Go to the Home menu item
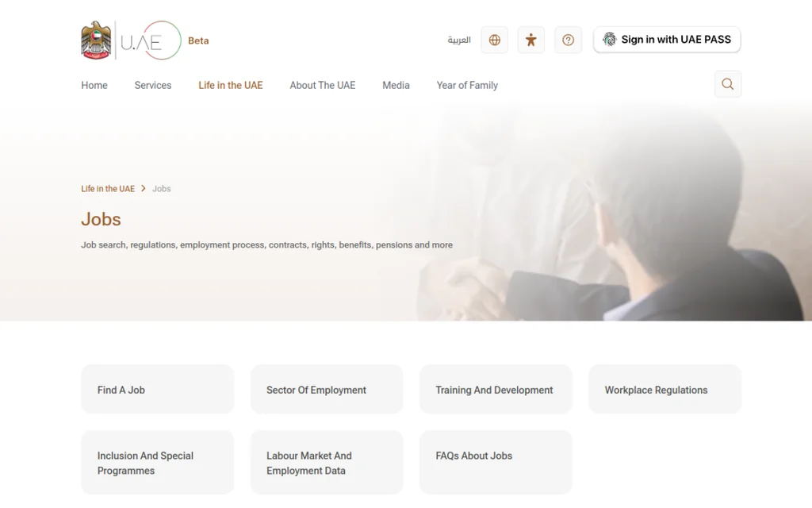 click(x=94, y=85)
